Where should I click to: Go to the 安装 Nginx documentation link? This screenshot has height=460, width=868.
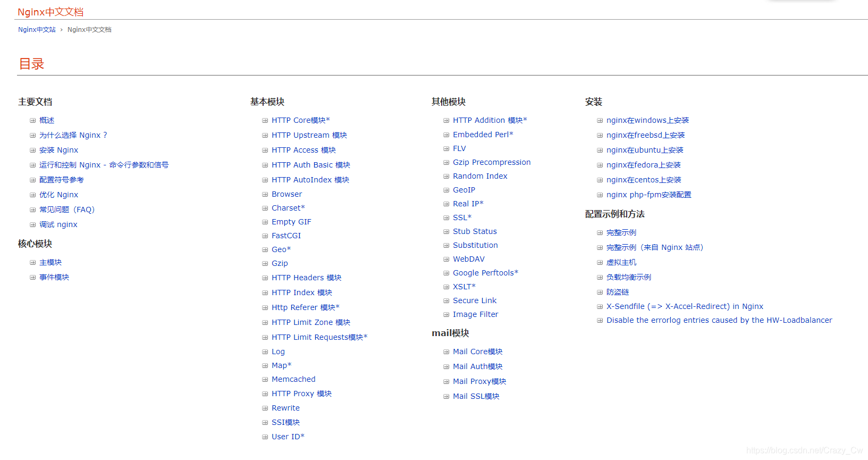[x=58, y=150]
